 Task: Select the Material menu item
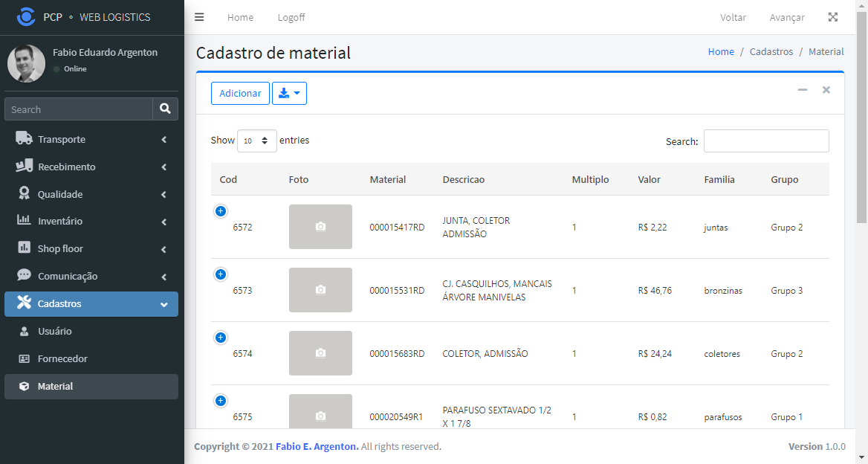[91, 387]
